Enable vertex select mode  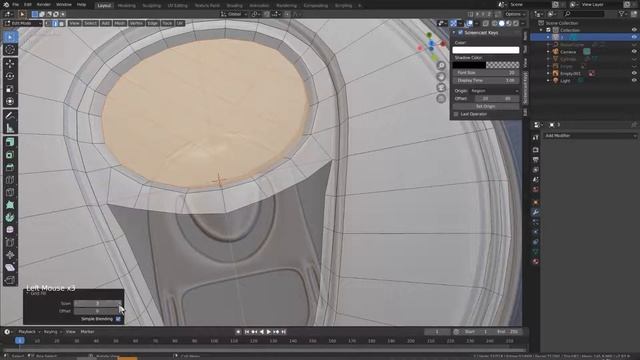48,24
